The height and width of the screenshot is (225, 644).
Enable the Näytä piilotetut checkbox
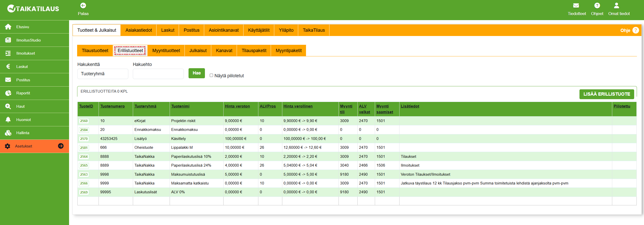coord(211,76)
